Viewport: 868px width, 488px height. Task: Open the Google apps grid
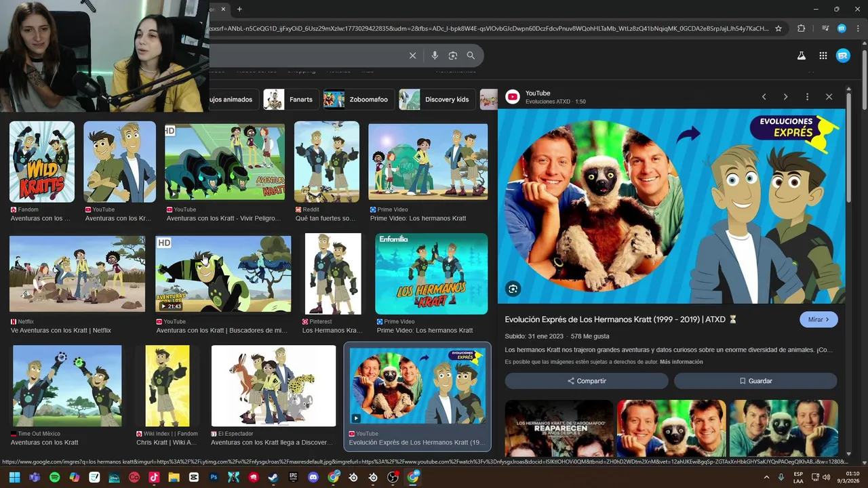(823, 56)
